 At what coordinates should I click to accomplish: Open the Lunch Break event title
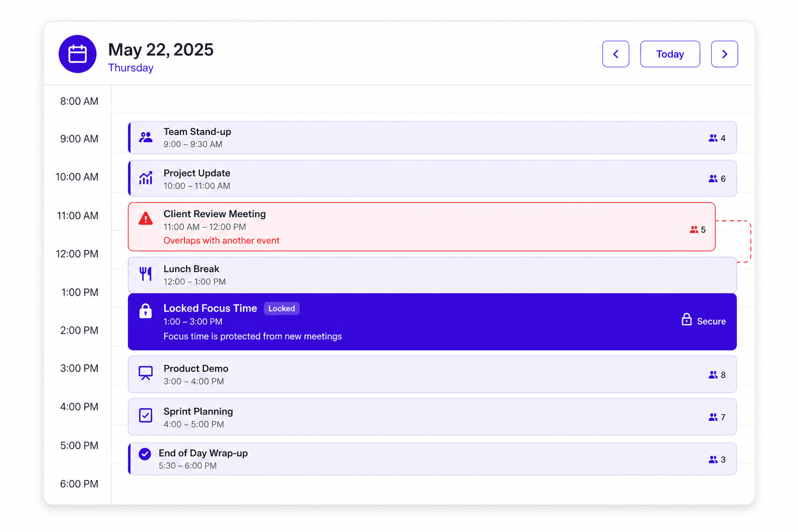[191, 269]
